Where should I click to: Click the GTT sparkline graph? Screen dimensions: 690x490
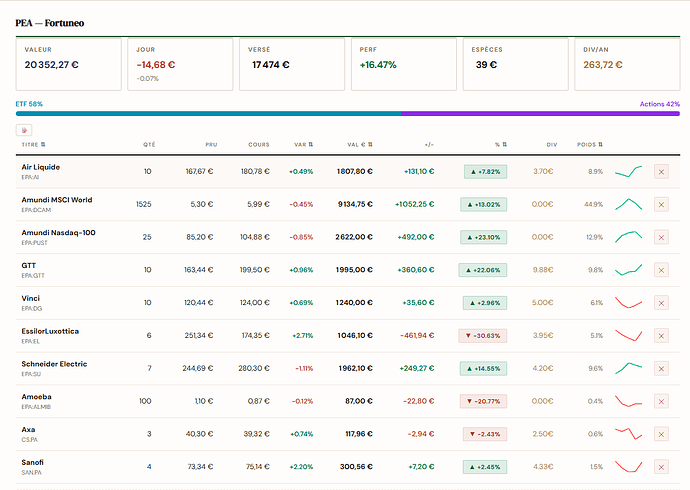click(x=628, y=270)
